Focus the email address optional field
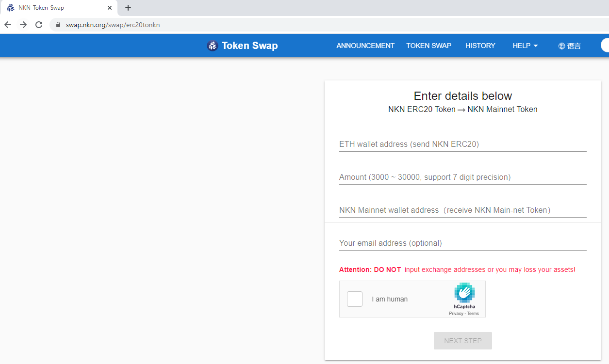This screenshot has height=364, width=609. coord(463,243)
